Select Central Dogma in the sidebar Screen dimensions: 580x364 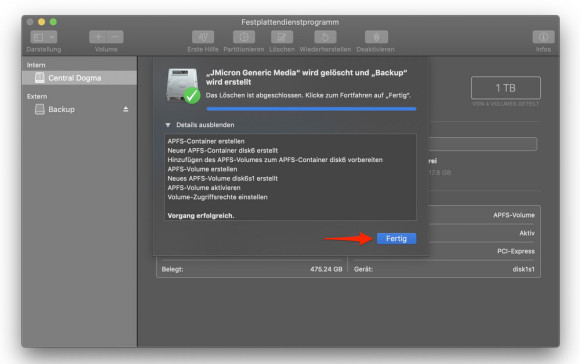coord(80,78)
